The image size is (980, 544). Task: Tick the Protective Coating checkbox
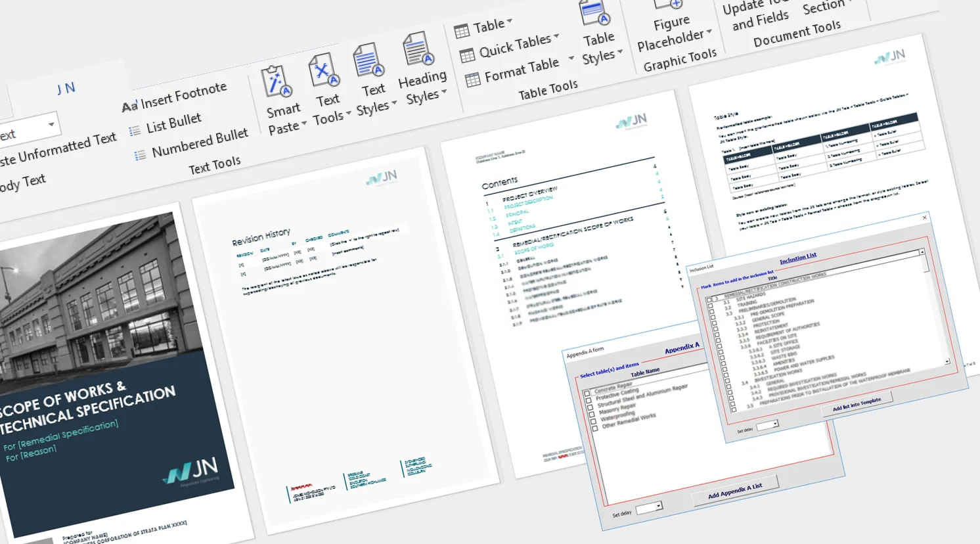pyautogui.click(x=589, y=400)
